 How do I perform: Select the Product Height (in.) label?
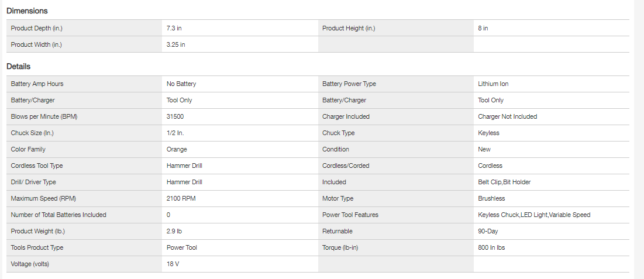pos(349,28)
